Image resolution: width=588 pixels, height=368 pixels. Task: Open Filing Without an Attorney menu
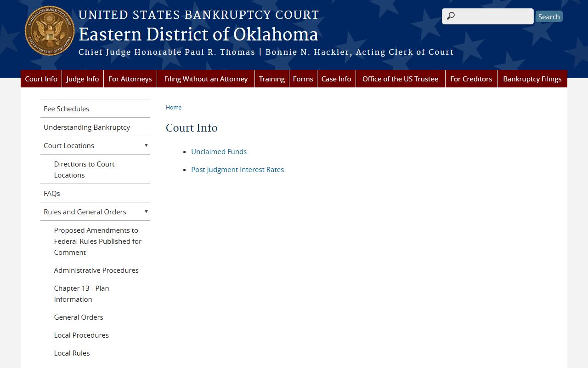tap(206, 79)
